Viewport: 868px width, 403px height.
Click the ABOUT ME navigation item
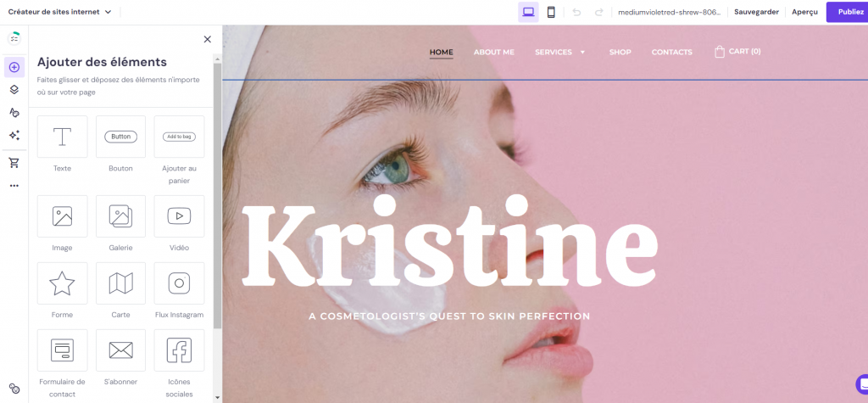tap(493, 52)
